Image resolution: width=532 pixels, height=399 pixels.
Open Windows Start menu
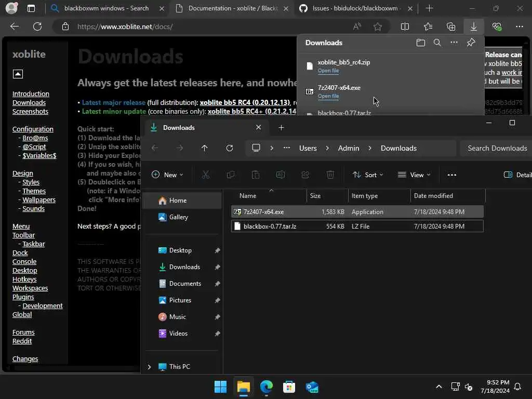pyautogui.click(x=220, y=387)
